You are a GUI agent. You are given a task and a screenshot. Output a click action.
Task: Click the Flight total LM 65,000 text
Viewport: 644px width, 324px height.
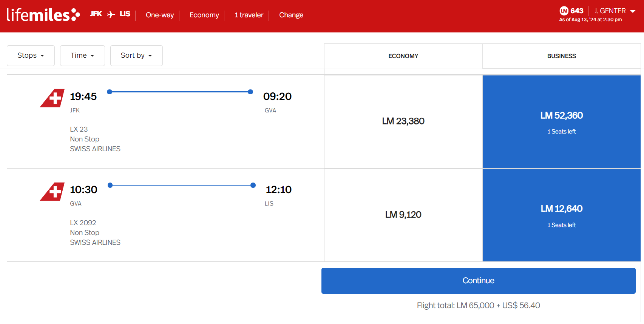tap(478, 306)
